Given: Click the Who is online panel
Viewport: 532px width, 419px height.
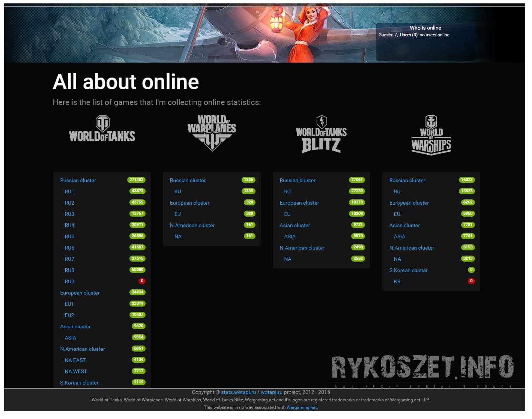Looking at the screenshot, I should pos(425,41).
